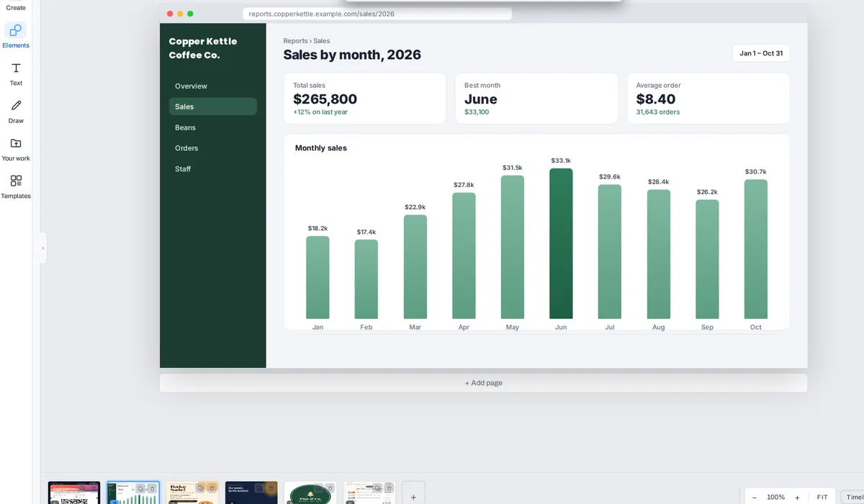Click the dark green Jun bar
The image size is (864, 504).
coord(561,243)
